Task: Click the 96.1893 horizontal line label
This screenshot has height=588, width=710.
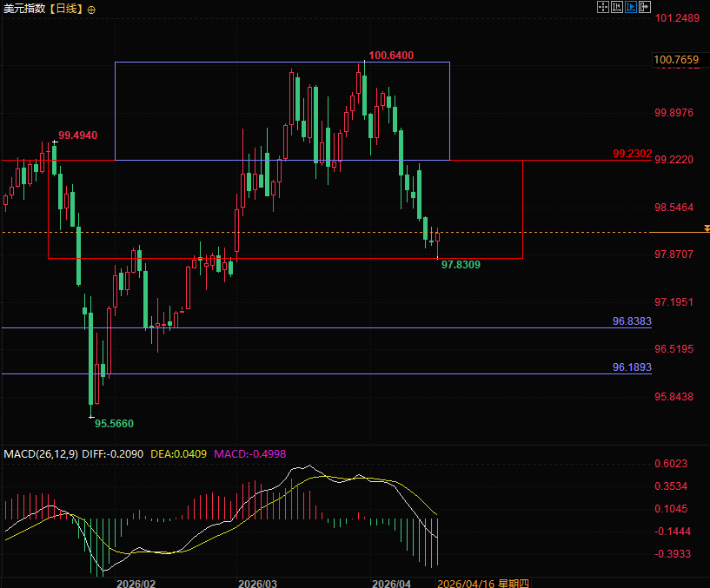Action: tap(632, 367)
